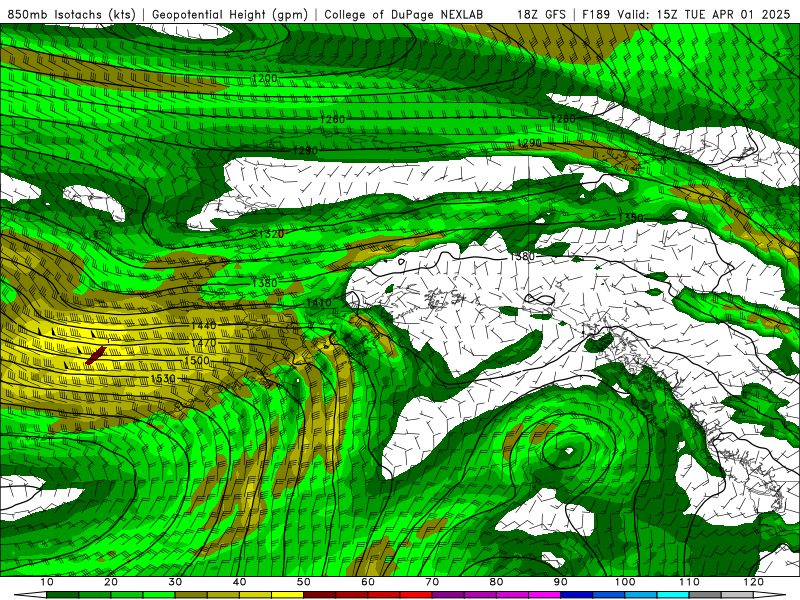Click the right arrow end of the color scale

point(769,595)
